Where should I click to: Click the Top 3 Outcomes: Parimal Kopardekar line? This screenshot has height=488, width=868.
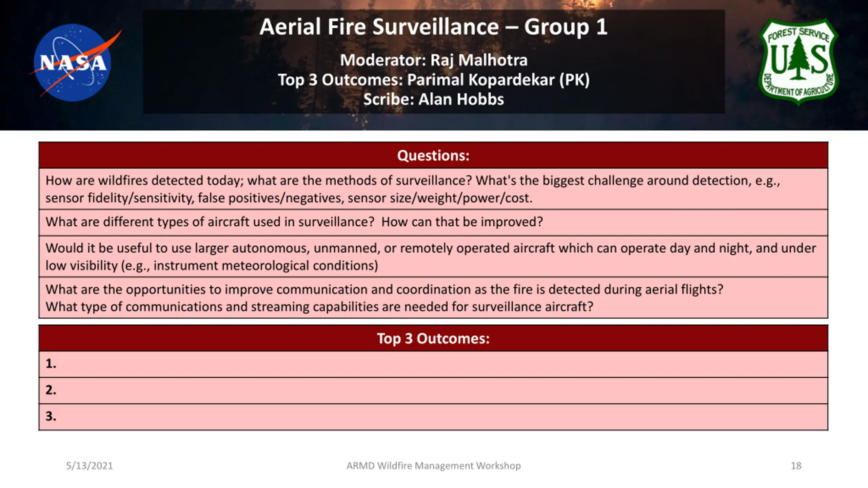pos(434,80)
